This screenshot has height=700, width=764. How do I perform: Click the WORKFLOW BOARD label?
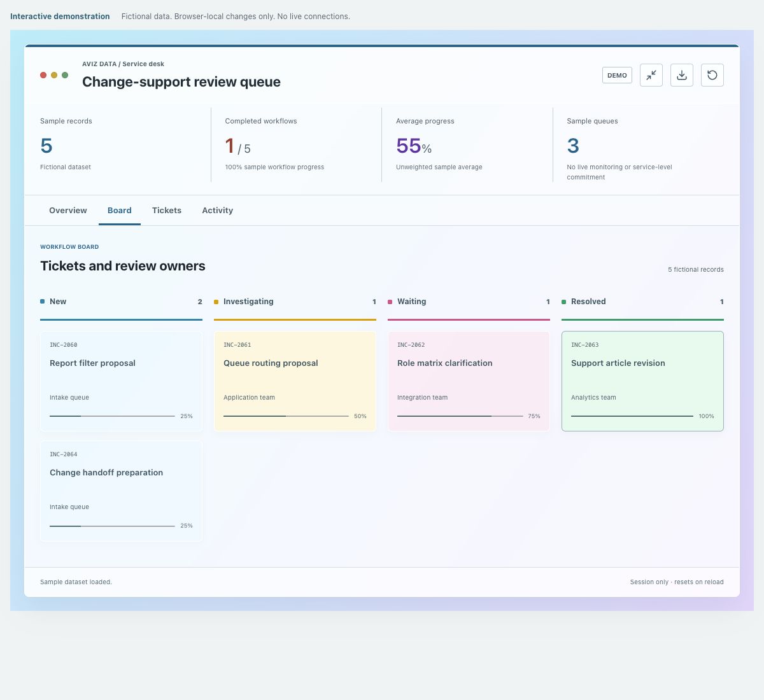tap(69, 247)
